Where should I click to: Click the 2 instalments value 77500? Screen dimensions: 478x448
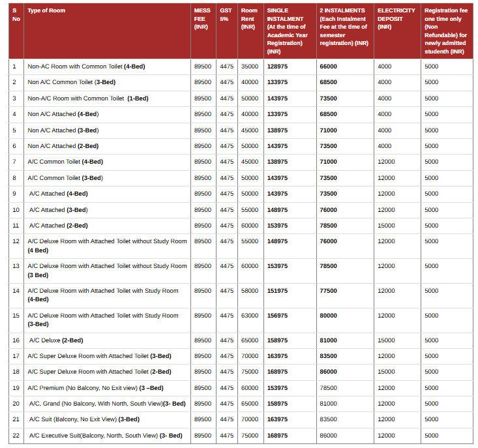(x=328, y=291)
